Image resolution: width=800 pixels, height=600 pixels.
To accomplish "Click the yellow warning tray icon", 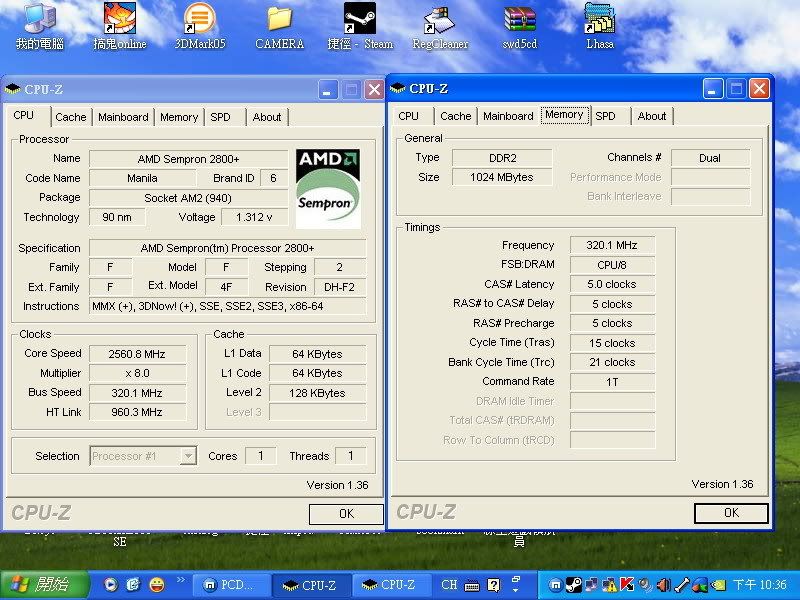I will pos(609,585).
